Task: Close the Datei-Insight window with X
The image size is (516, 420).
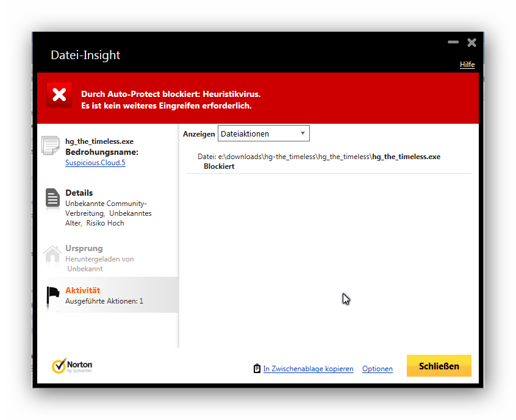Action: click(x=471, y=43)
